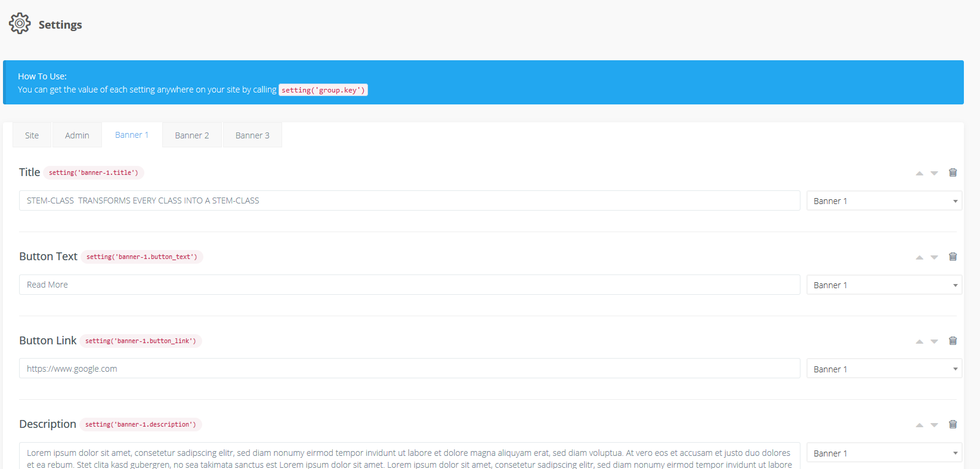Image resolution: width=980 pixels, height=469 pixels.
Task: Open the Banner 3 tab
Action: (252, 135)
